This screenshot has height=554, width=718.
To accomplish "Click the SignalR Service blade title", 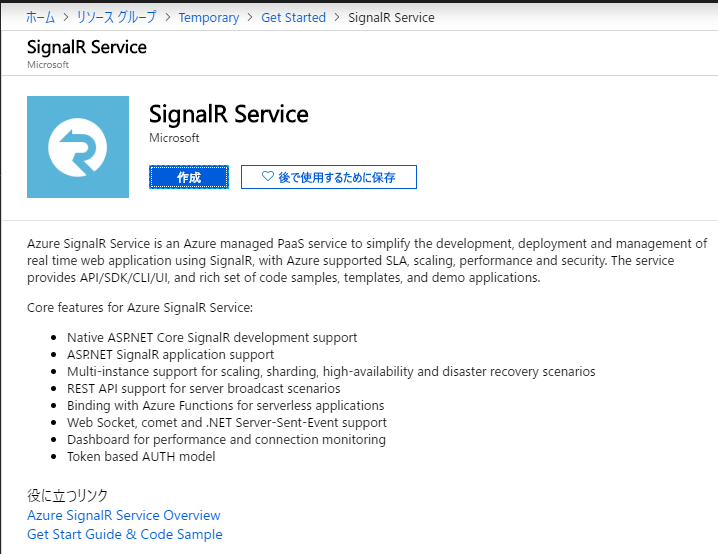I will pos(87,47).
